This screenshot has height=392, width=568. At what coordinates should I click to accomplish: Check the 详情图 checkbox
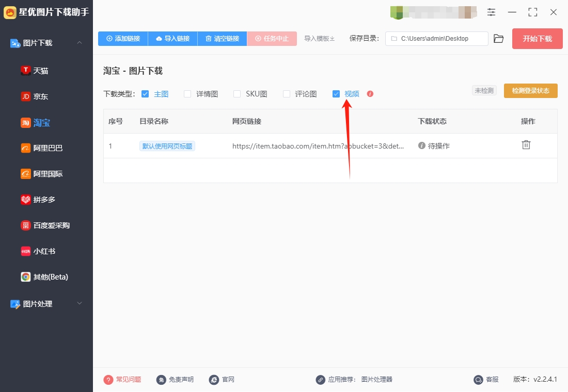(187, 94)
